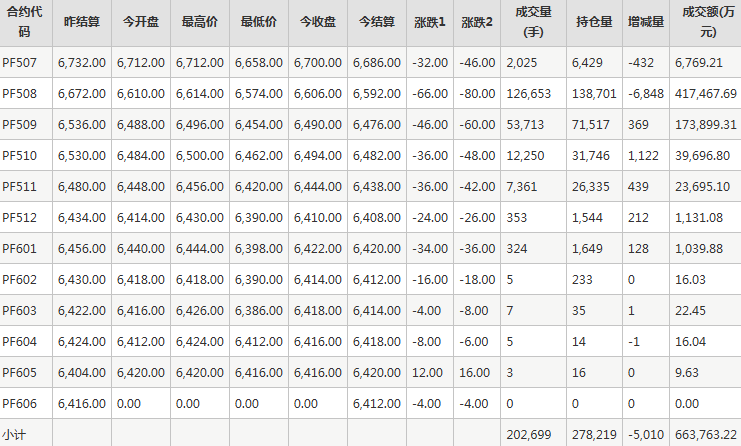Click the 昨结算 column header

pos(82,22)
